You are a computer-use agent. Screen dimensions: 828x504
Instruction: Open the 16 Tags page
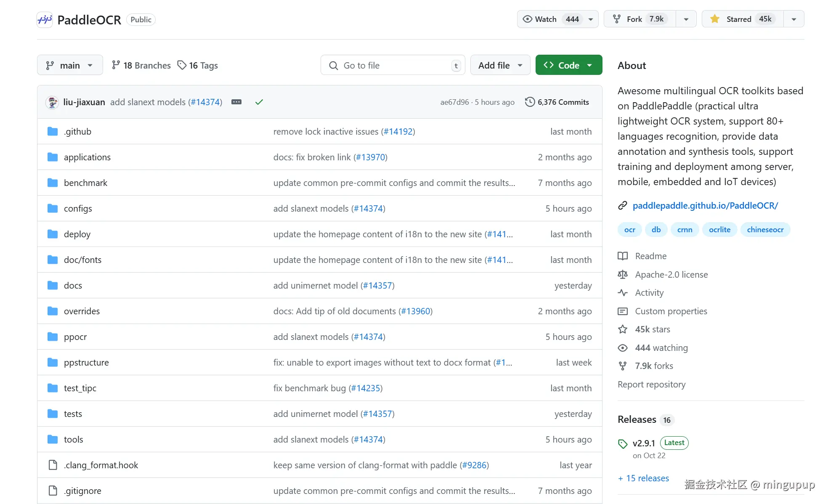pos(198,66)
